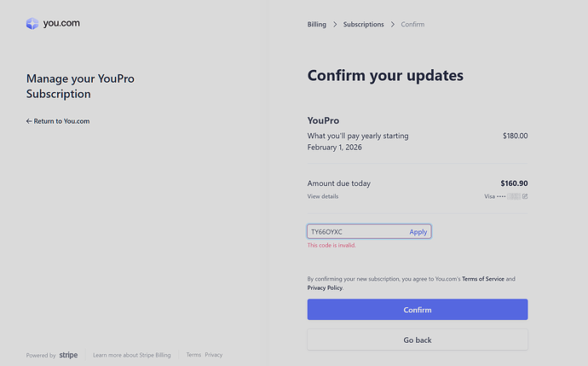The image size is (588, 366).
Task: Click the you.com logo icon
Action: tap(32, 23)
